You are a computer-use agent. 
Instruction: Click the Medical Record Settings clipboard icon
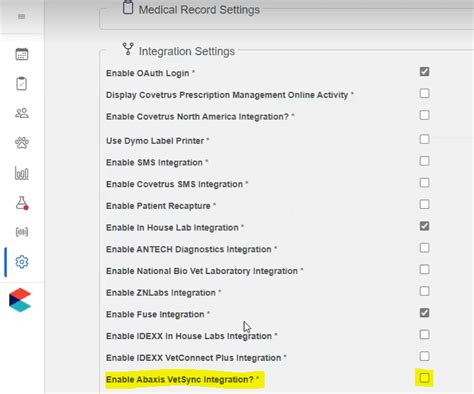coord(128,8)
